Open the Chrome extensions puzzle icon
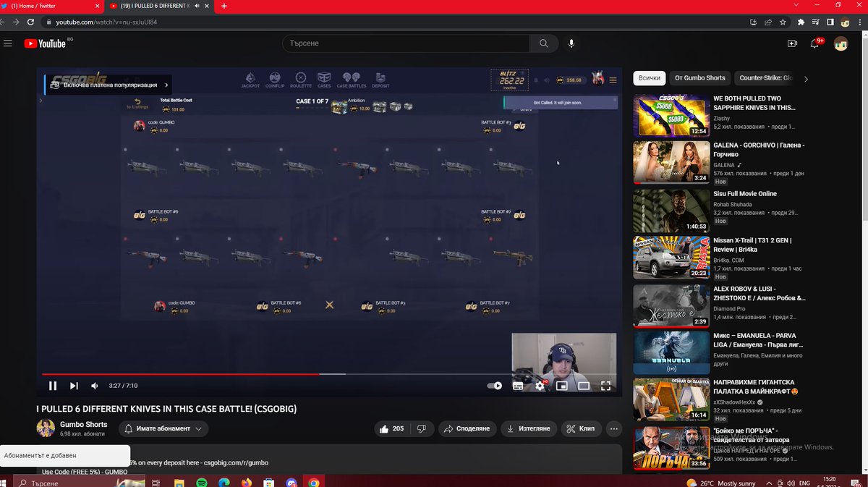This screenshot has width=868, height=487. 801,22
